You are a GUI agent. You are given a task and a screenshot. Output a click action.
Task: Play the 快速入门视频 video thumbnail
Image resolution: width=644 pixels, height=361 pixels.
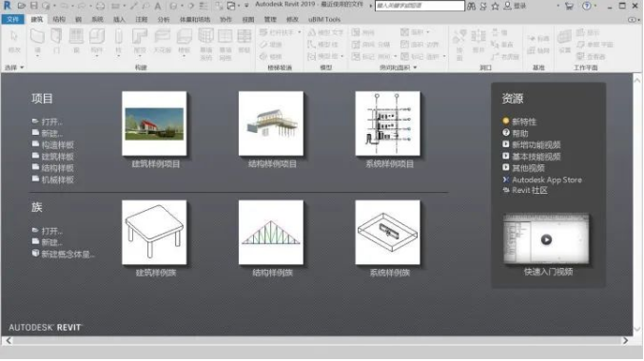pyautogui.click(x=546, y=239)
